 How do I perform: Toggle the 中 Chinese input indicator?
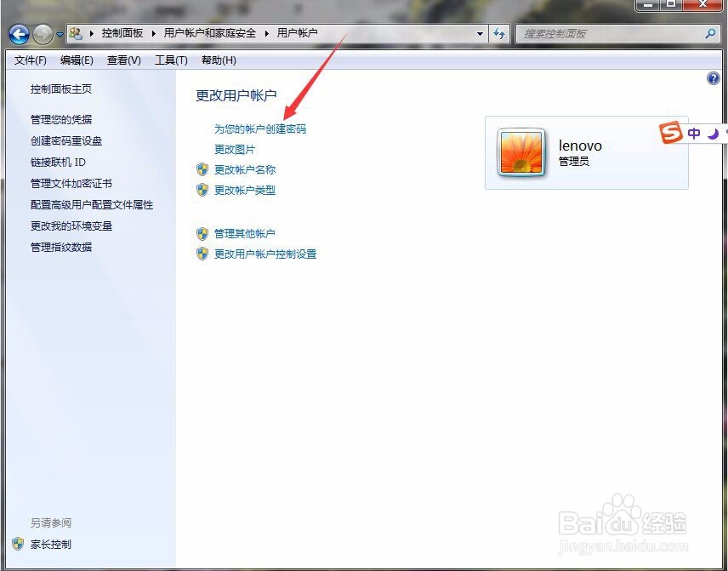click(694, 134)
